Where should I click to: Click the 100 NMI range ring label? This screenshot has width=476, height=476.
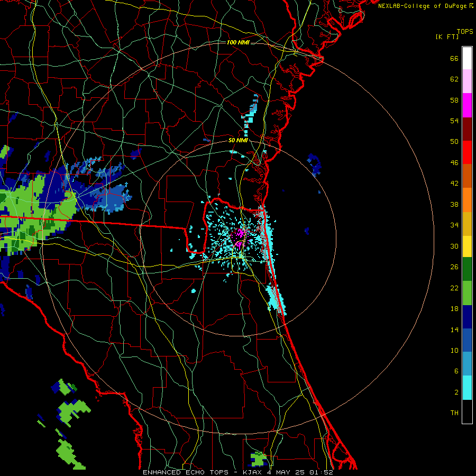(x=238, y=42)
